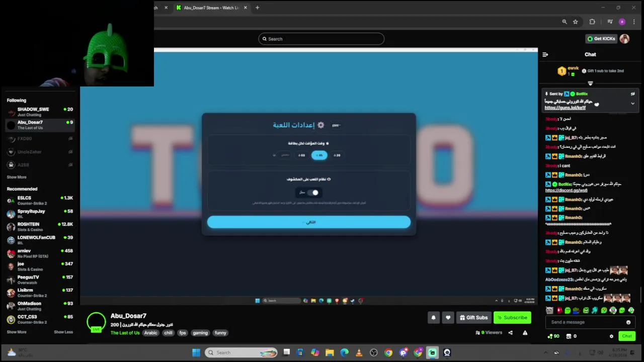Open Abu_Dosar7 channel in Following list

(40, 125)
